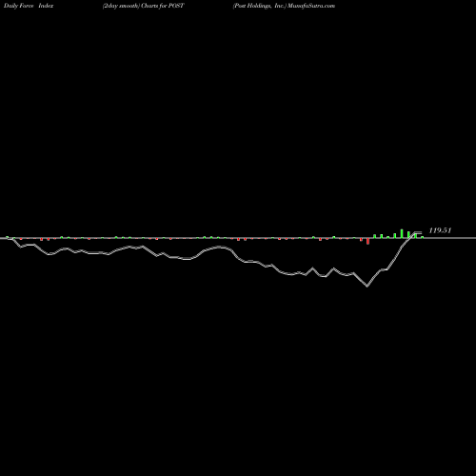This screenshot has height=476, width=476.
Task: Click the '(2day smooth) Charts for POST' text
Action: (144, 6)
